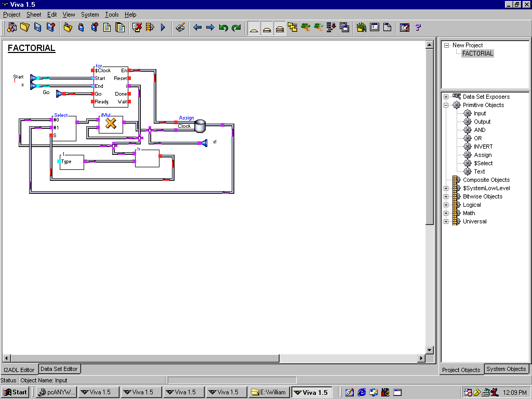Image resolution: width=532 pixels, height=399 pixels.
Task: Select INVERT in the Primitive Objects list
Action: 483,147
